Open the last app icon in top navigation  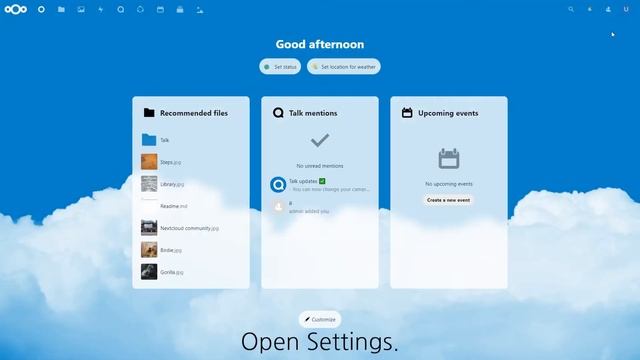(200, 9)
